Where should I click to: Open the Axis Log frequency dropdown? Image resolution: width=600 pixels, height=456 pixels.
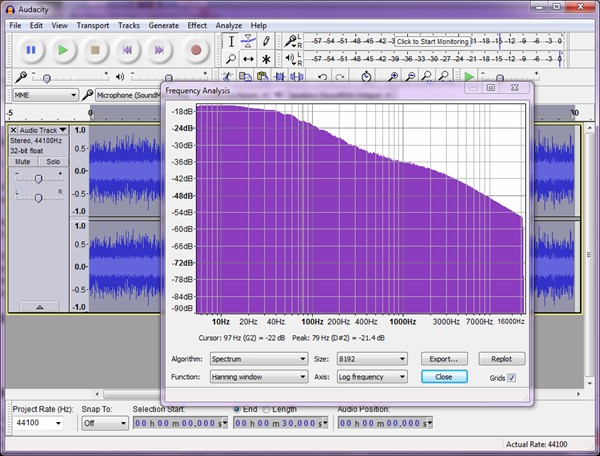tap(372, 377)
